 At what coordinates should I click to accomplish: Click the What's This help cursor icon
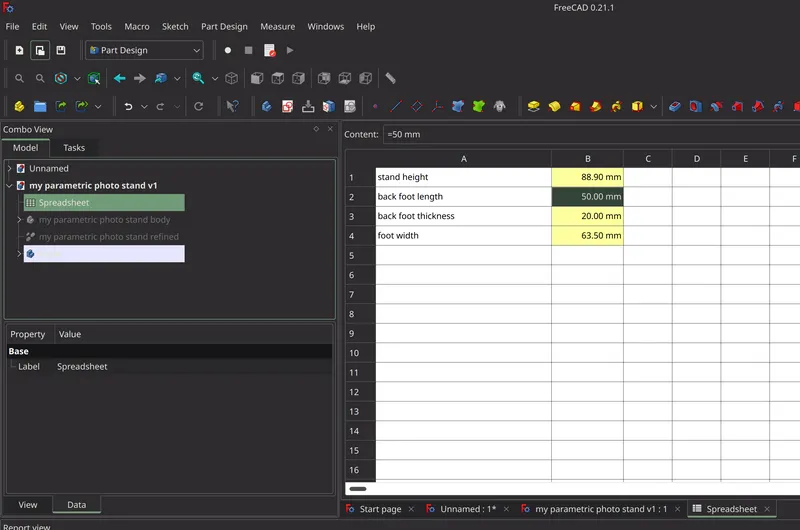(232, 106)
